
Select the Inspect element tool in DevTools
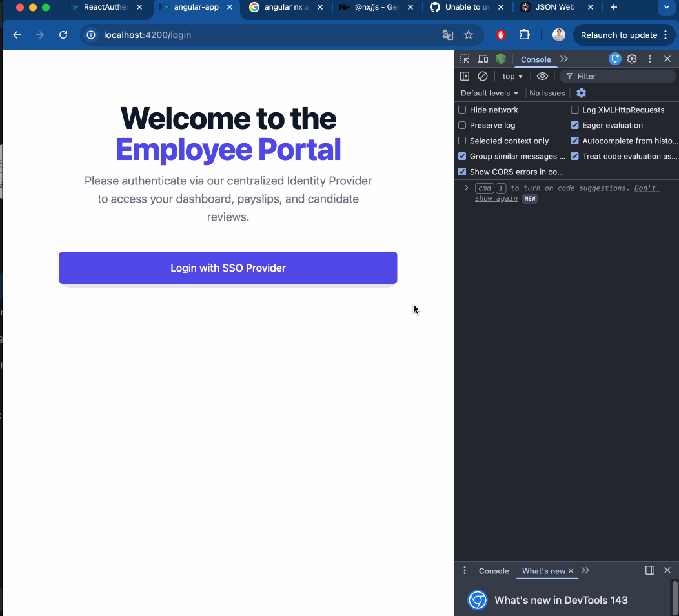click(464, 59)
